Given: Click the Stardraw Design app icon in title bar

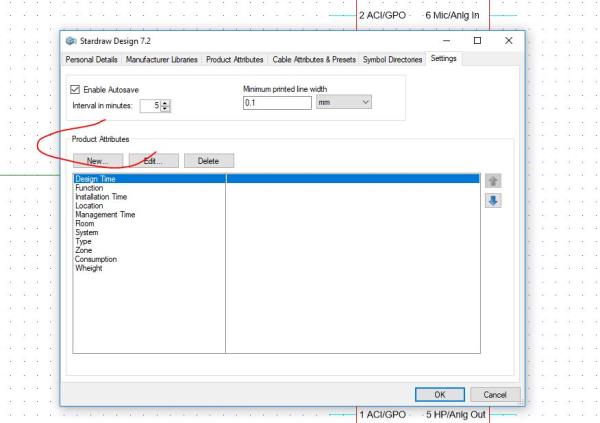Looking at the screenshot, I should [x=72, y=41].
